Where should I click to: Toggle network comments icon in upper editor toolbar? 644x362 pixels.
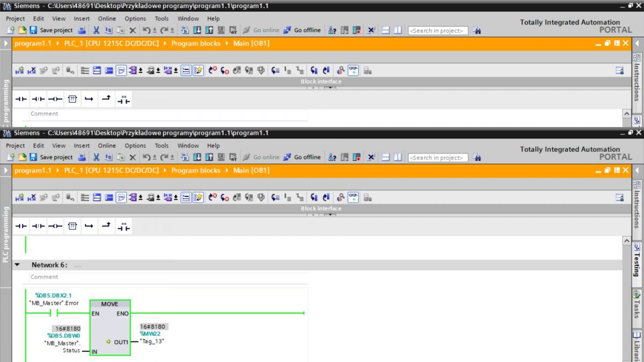click(x=186, y=70)
